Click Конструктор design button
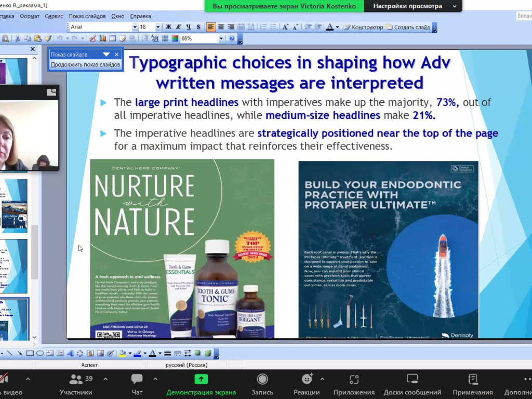 click(363, 27)
